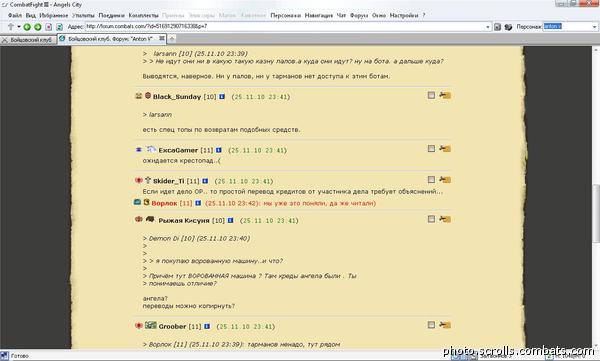Open the Форум menu
This screenshot has width=600, height=361.
coord(359,16)
